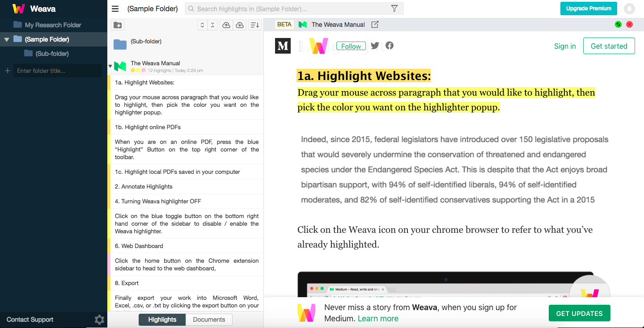
Task: Expand all highlights with the expand arrows icon
Action: tap(202, 25)
